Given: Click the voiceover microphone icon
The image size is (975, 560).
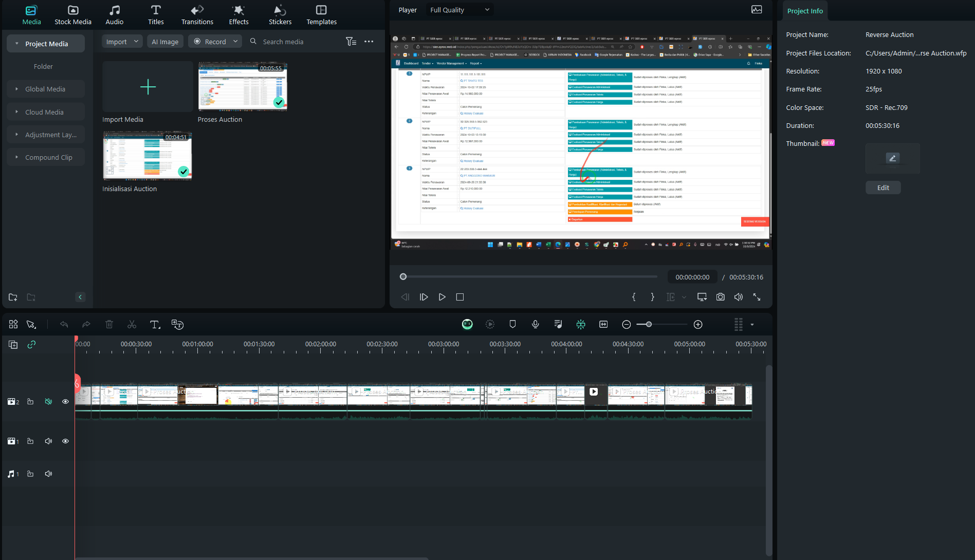Looking at the screenshot, I should coord(535,324).
